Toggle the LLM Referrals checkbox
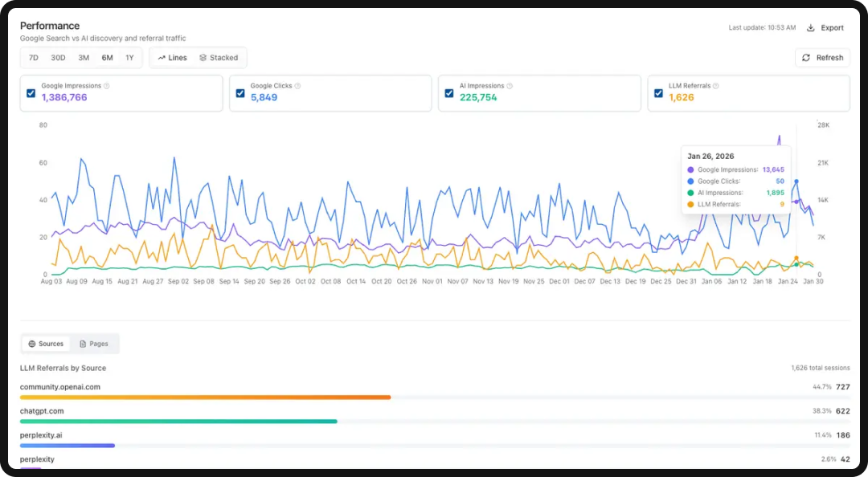This screenshot has width=868, height=477. 657,93
